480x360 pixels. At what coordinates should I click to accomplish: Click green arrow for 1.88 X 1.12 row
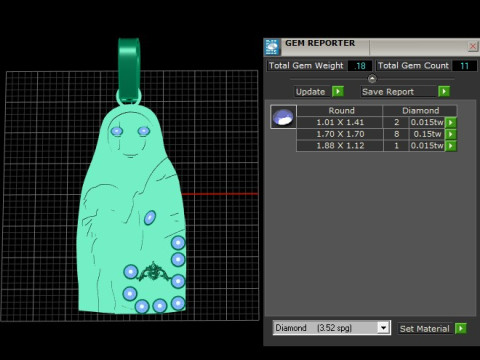click(x=451, y=146)
